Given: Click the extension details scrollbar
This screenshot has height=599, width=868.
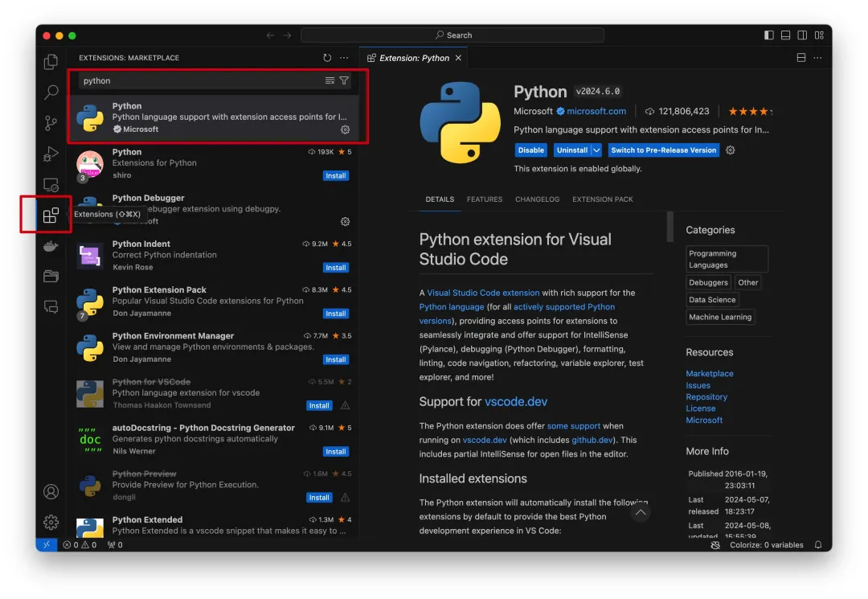Looking at the screenshot, I should point(669,227).
